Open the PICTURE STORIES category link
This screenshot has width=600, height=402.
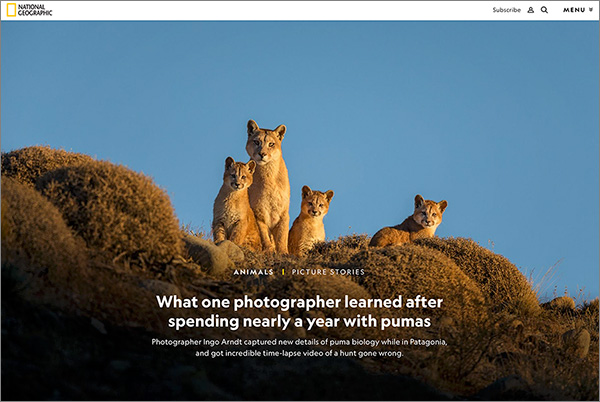(328, 272)
